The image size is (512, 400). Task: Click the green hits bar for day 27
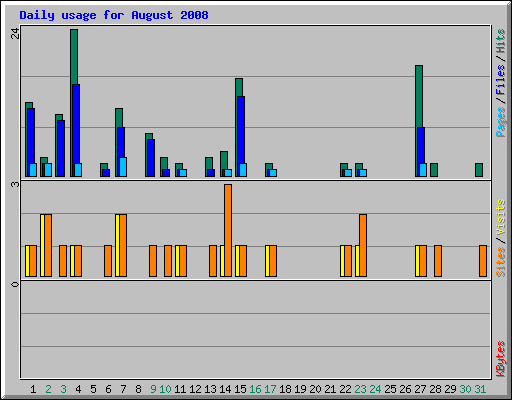(x=419, y=97)
